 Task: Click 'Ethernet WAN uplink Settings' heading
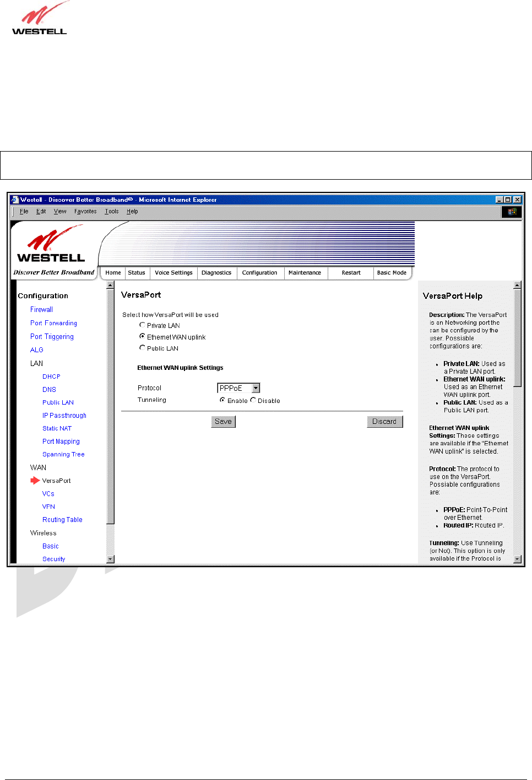[180, 368]
